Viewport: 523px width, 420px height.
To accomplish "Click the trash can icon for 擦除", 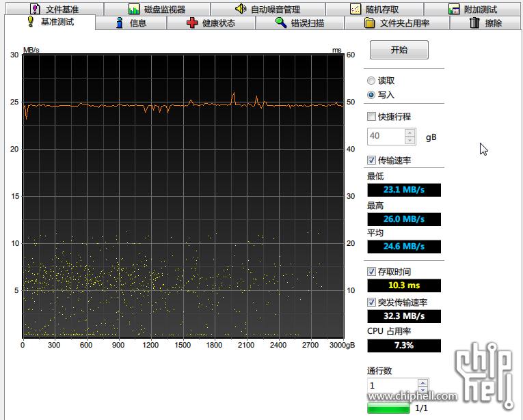I will click(474, 23).
